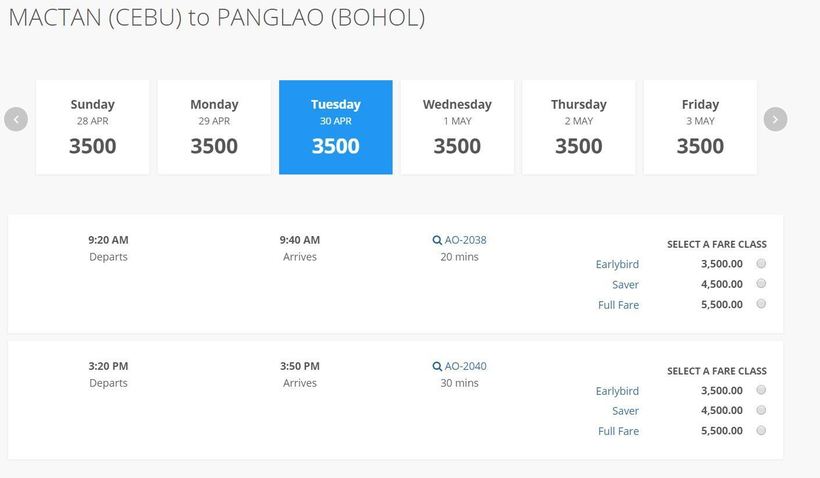Switch to Friday 3 MAY date
820x478 pixels.
[700, 127]
